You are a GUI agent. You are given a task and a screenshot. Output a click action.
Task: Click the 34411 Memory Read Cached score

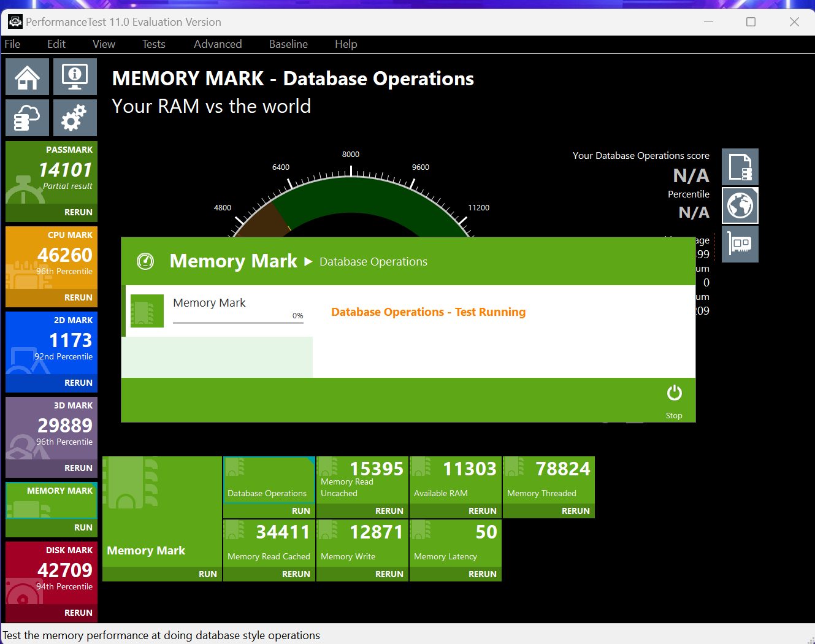(x=283, y=532)
